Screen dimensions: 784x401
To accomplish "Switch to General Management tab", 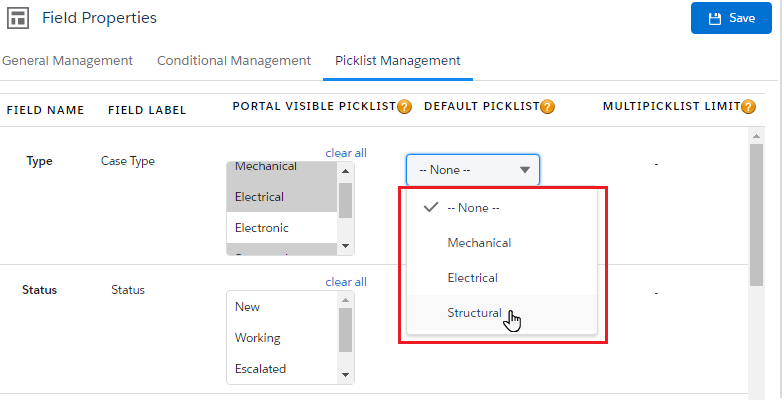I will (67, 61).
